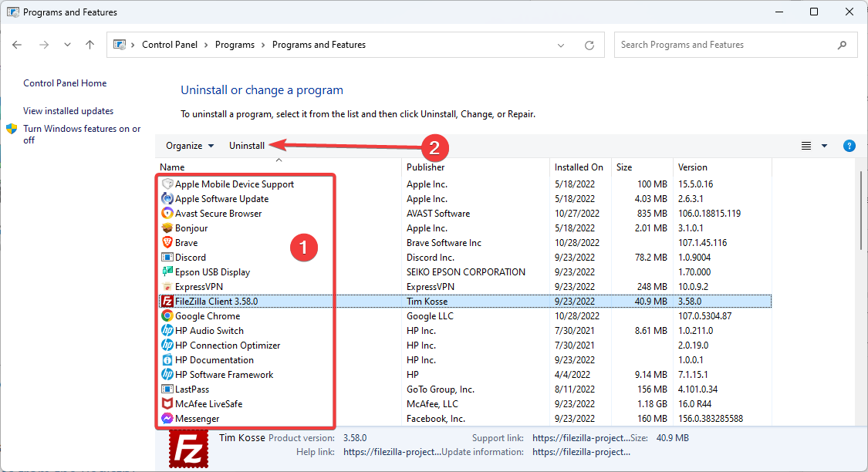Select the McAfee LiveSafe program name
The width and height of the screenshot is (868, 472).
click(x=208, y=404)
